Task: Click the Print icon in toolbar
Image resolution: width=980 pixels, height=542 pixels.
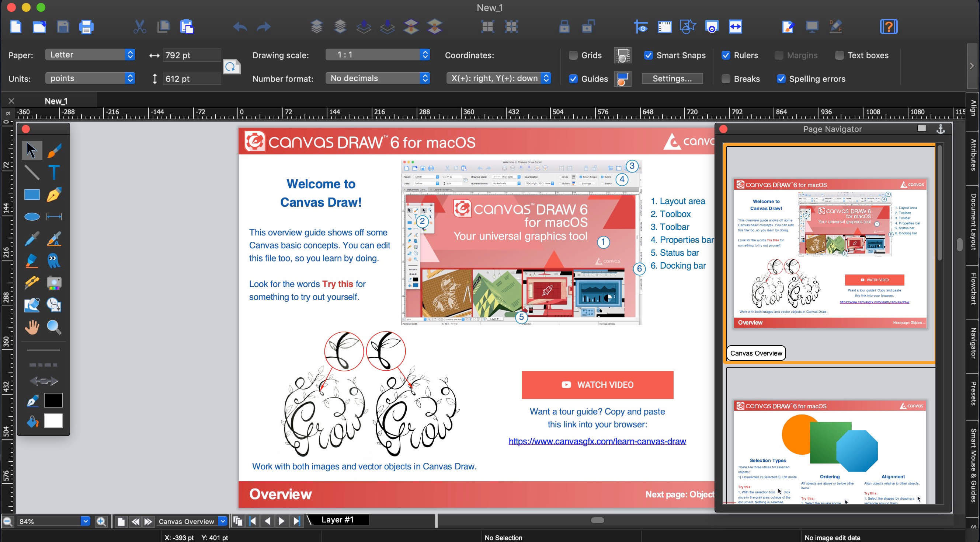Action: [x=86, y=27]
